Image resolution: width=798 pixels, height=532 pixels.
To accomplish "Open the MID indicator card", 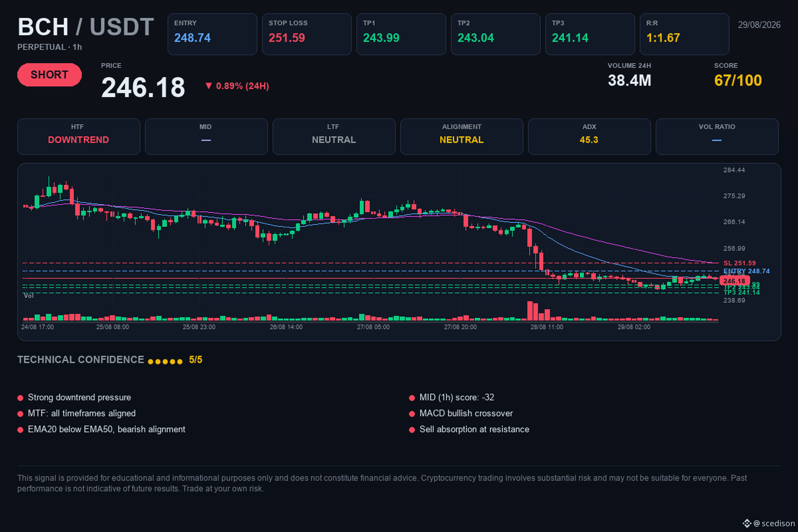I will click(206, 137).
